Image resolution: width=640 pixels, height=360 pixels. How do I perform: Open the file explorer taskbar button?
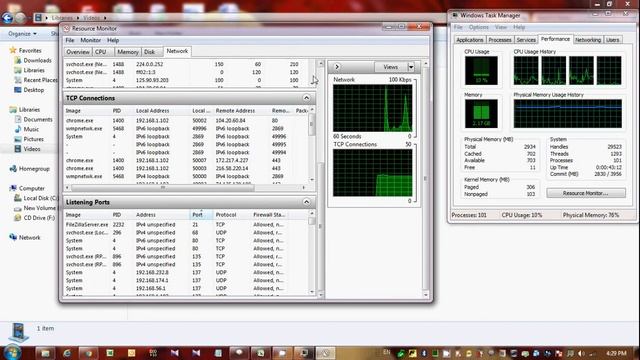point(45,353)
